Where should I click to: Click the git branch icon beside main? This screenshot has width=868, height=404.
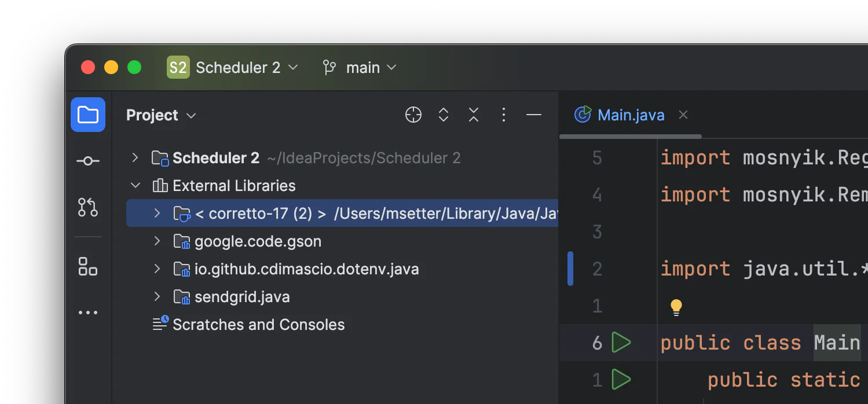coord(329,68)
